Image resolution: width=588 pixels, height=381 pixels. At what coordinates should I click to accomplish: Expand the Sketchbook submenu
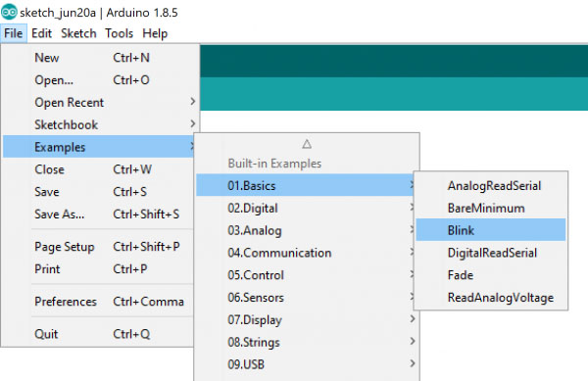[100, 124]
